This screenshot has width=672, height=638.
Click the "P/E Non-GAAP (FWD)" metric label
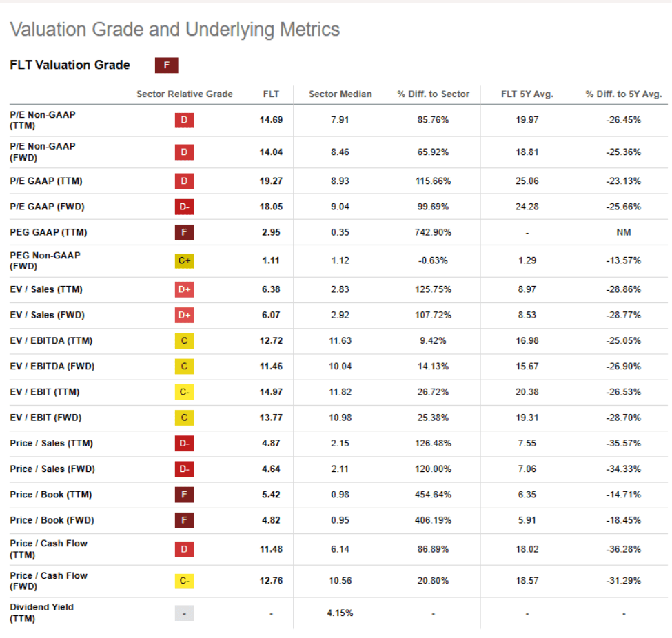[43, 152]
